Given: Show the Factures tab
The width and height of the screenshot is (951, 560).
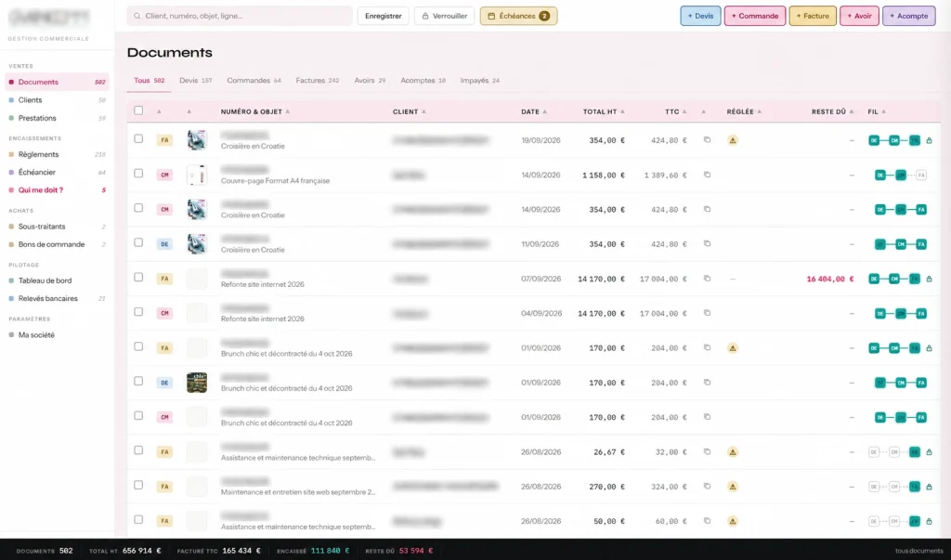Looking at the screenshot, I should tap(318, 80).
